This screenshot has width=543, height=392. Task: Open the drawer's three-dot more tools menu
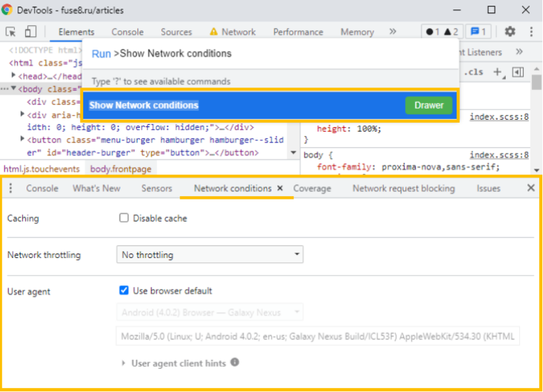[11, 188]
